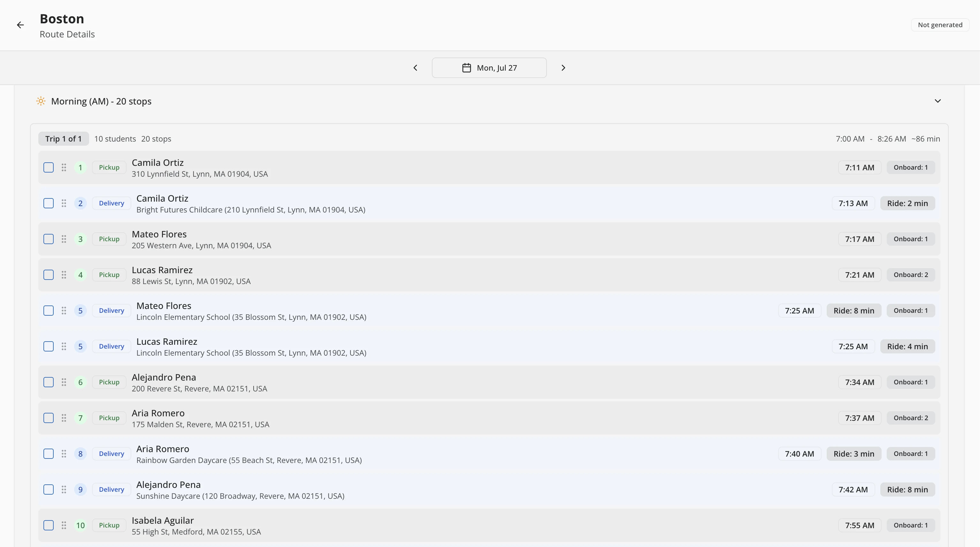The width and height of the screenshot is (980, 547).
Task: Click drag handle on Mateo Flores delivery row
Action: coord(64,311)
